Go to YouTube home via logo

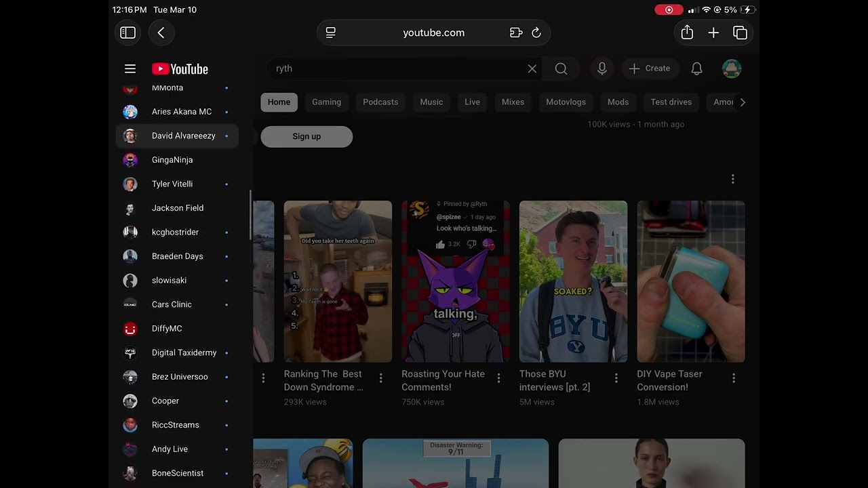pyautogui.click(x=180, y=68)
